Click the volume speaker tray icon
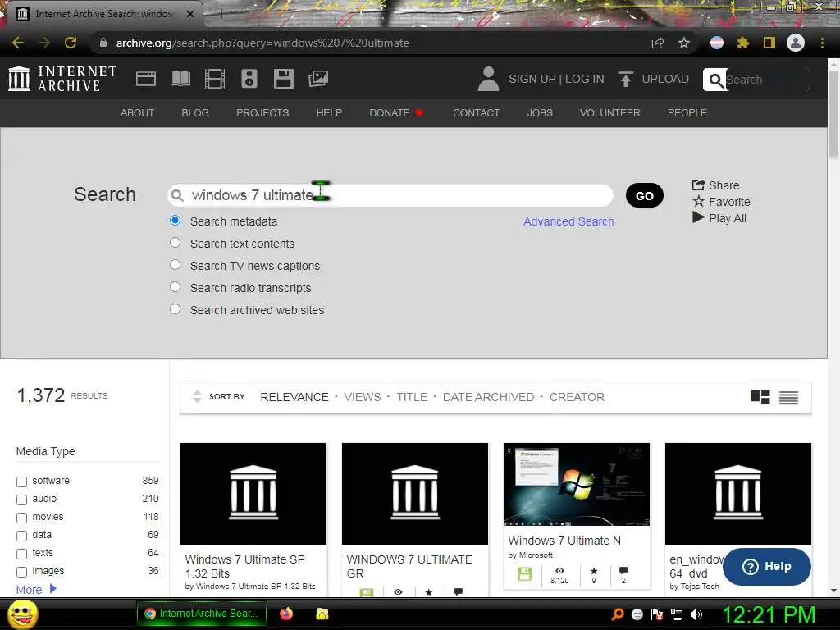Screen dimensions: 840x630 [696, 614]
